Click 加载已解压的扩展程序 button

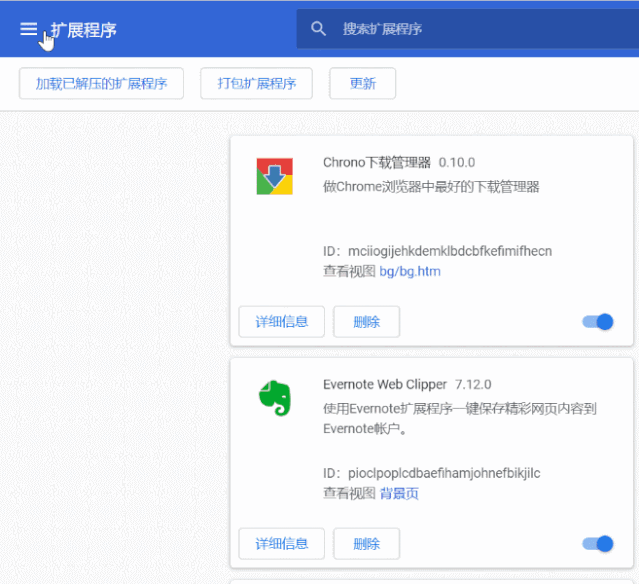101,83
